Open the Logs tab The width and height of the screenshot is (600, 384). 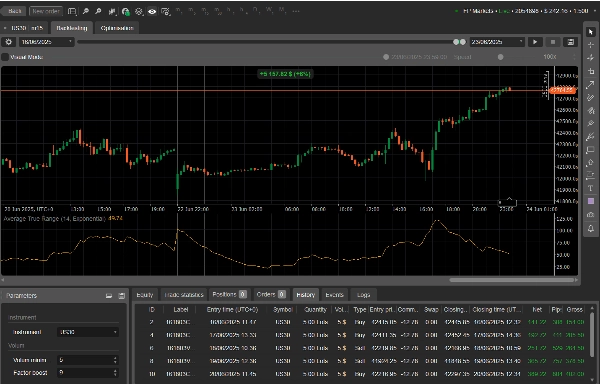(x=363, y=295)
